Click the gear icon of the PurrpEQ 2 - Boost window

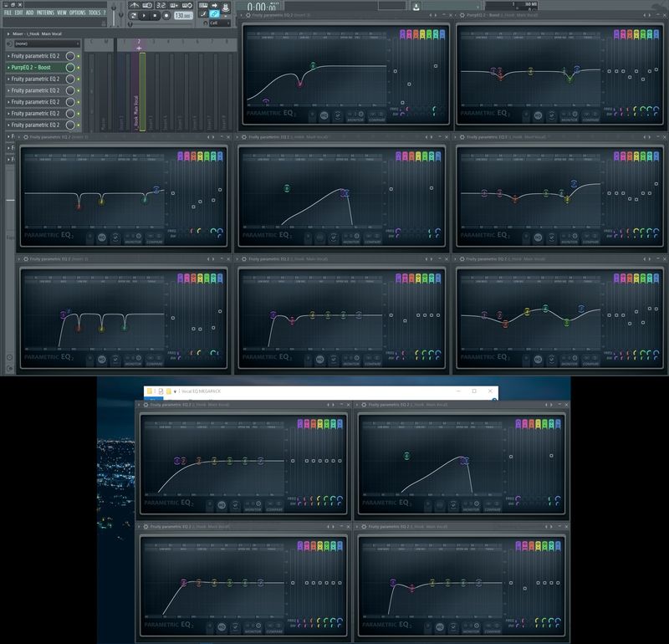click(x=464, y=16)
